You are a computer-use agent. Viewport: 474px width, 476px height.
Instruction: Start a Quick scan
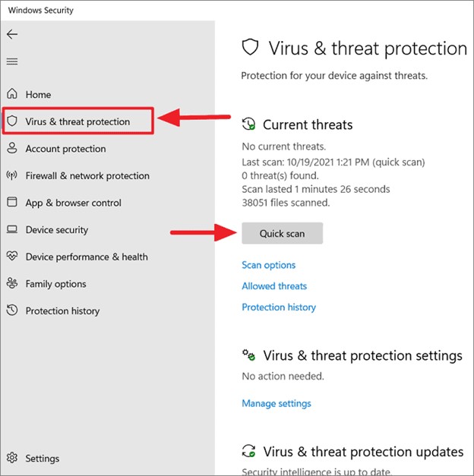coord(282,234)
